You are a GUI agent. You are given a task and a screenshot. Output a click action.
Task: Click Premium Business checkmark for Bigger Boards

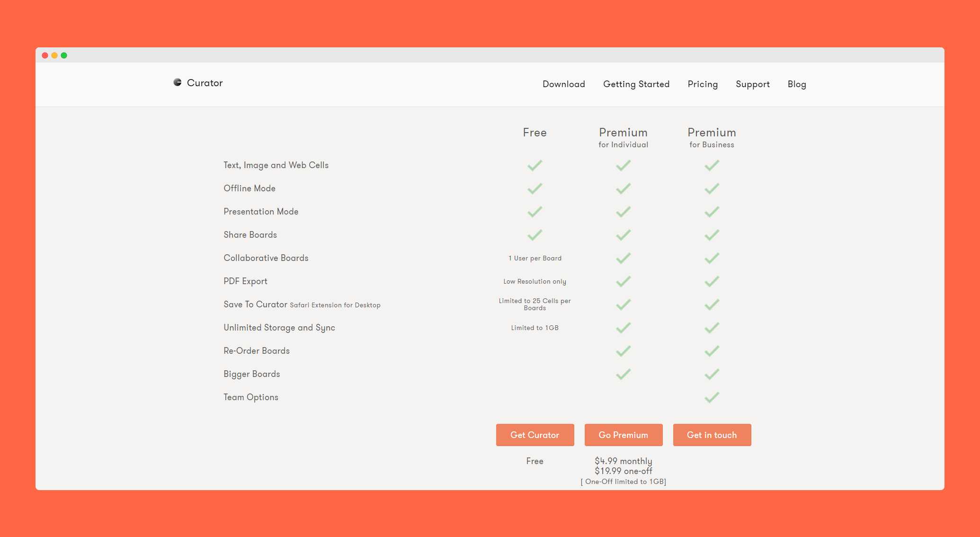(712, 374)
